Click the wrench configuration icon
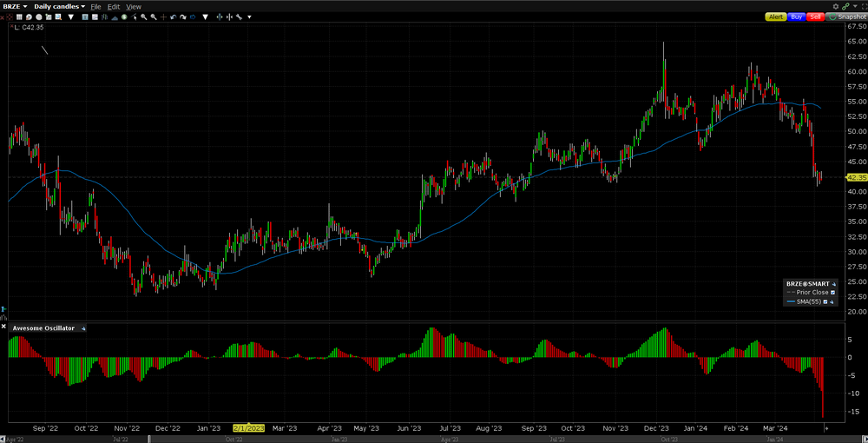 click(x=238, y=17)
